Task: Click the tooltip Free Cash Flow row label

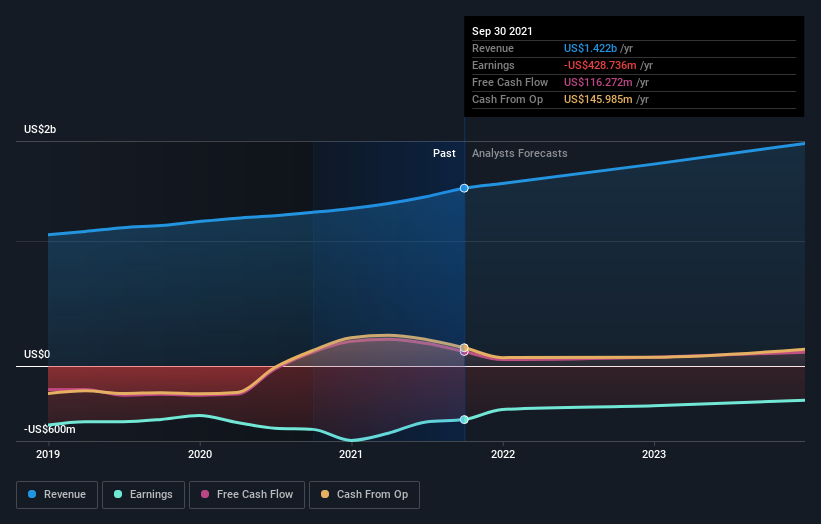Action: click(510, 82)
